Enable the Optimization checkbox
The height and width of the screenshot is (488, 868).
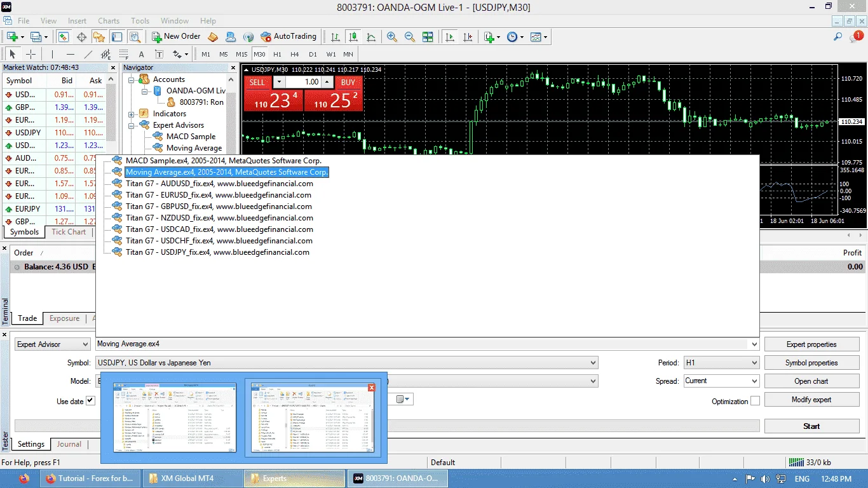[x=755, y=401]
